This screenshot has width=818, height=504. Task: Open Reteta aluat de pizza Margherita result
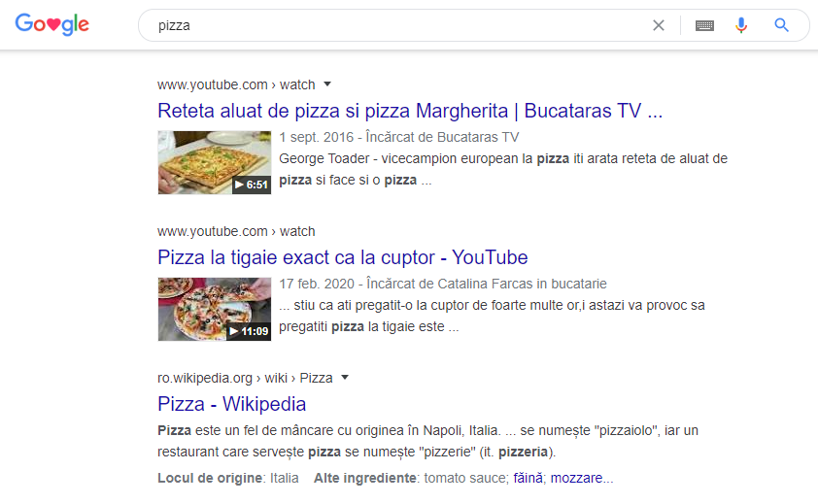pos(409,110)
